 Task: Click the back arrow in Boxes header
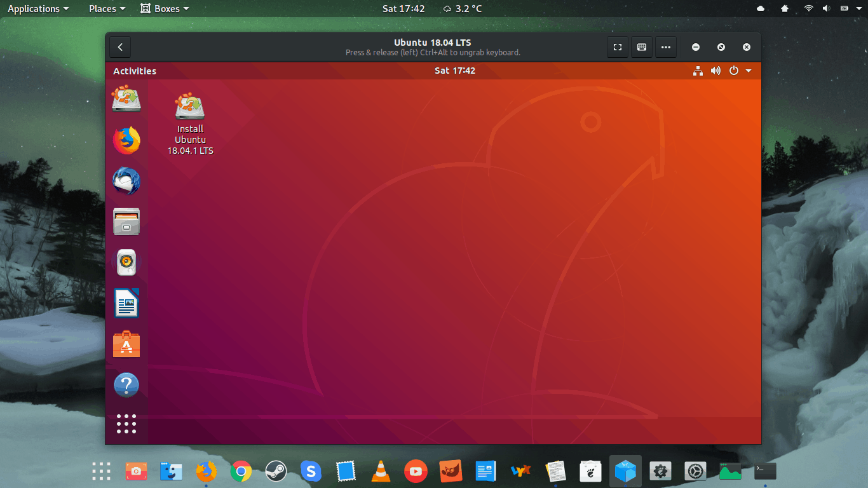pyautogui.click(x=120, y=47)
